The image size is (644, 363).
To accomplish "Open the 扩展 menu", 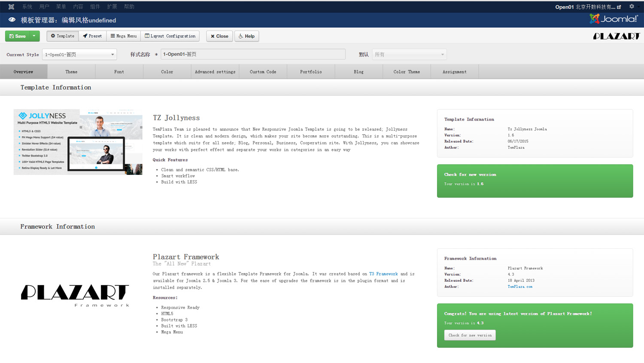I will pos(112,6).
